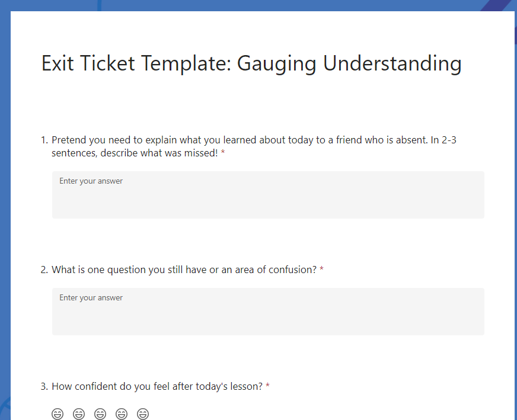The height and width of the screenshot is (420, 517).
Task: Click the number label of question 3
Action: click(x=44, y=386)
